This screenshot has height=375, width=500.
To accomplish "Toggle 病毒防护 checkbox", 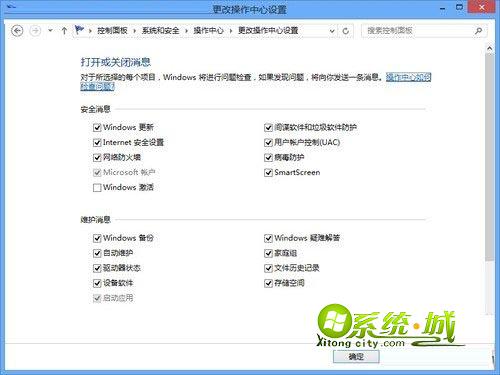I will 268,157.
